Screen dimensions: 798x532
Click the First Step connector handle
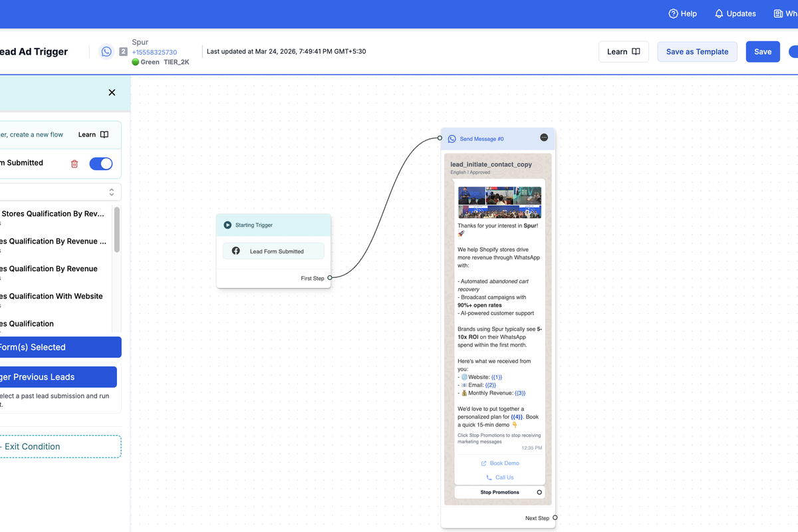click(x=330, y=278)
